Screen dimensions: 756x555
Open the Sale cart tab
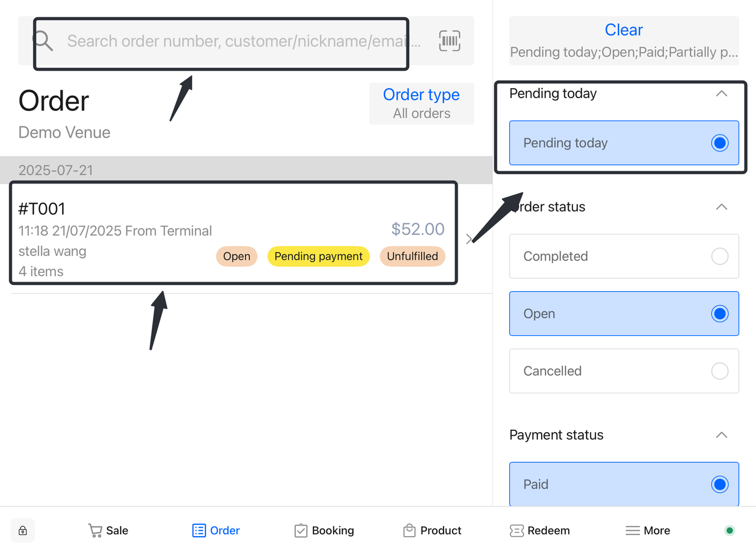(x=108, y=530)
